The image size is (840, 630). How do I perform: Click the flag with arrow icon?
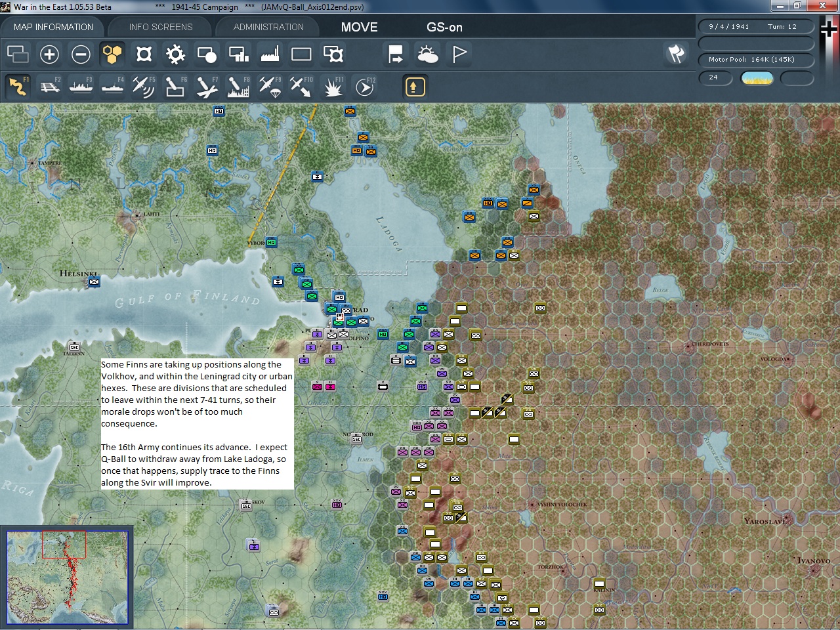(396, 54)
